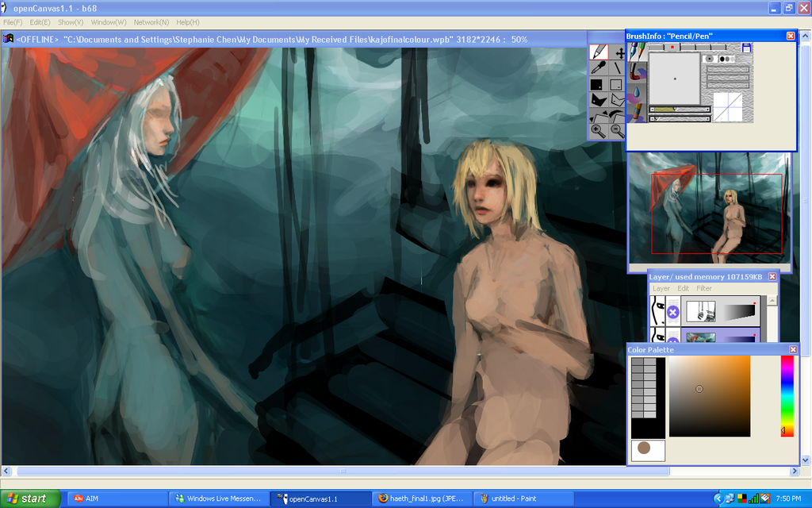Toggle the top layer's purple X lock
The width and height of the screenshot is (812, 508).
(672, 312)
